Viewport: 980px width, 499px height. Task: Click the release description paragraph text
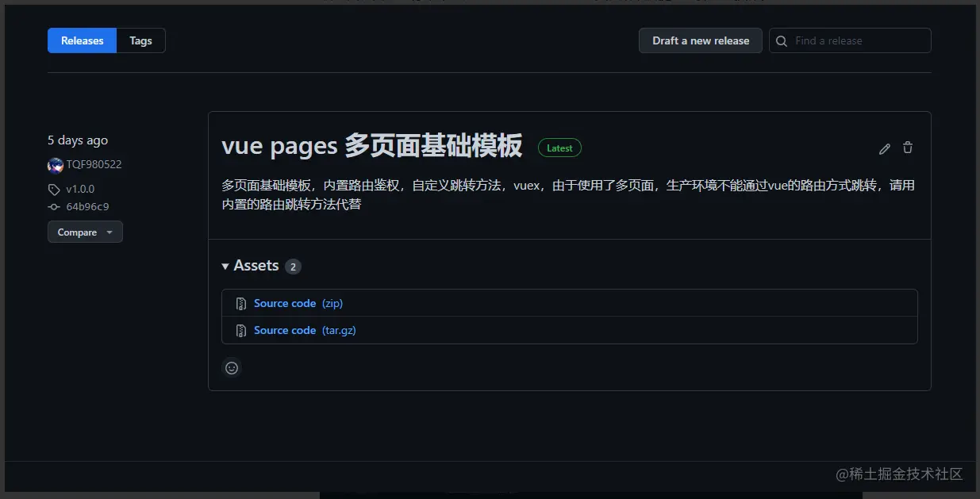pos(568,194)
